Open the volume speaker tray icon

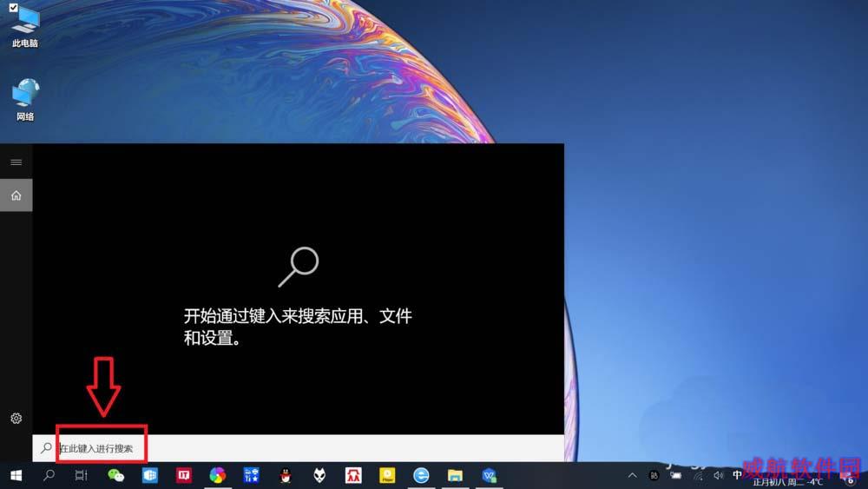(x=718, y=475)
